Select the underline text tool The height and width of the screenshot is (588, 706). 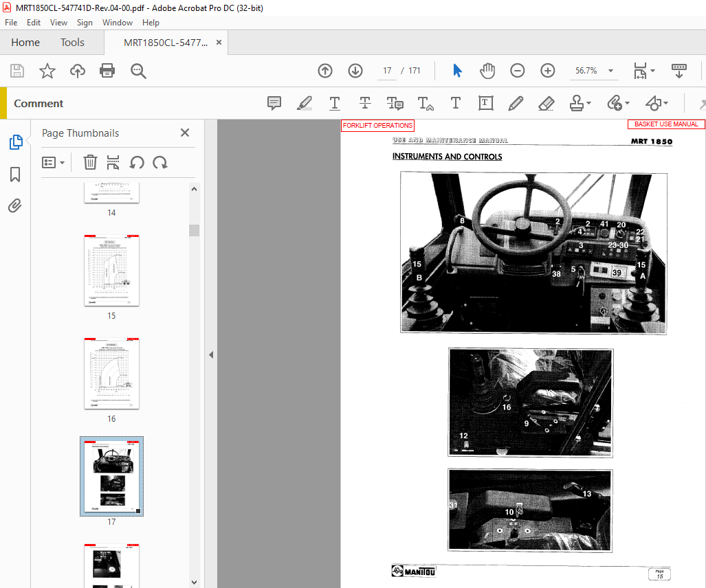(335, 103)
